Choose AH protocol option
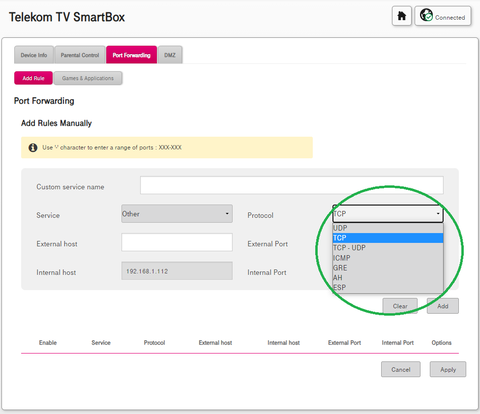 (x=388, y=278)
